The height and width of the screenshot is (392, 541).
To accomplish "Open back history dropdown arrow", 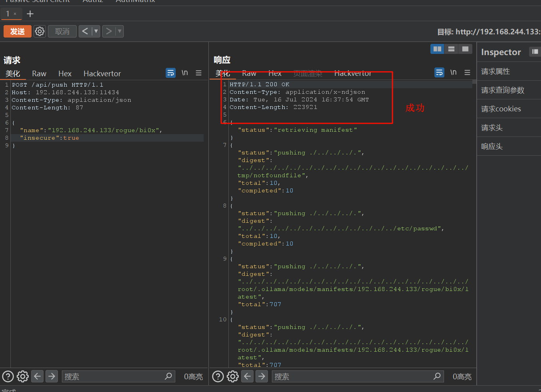I will pyautogui.click(x=96, y=31).
